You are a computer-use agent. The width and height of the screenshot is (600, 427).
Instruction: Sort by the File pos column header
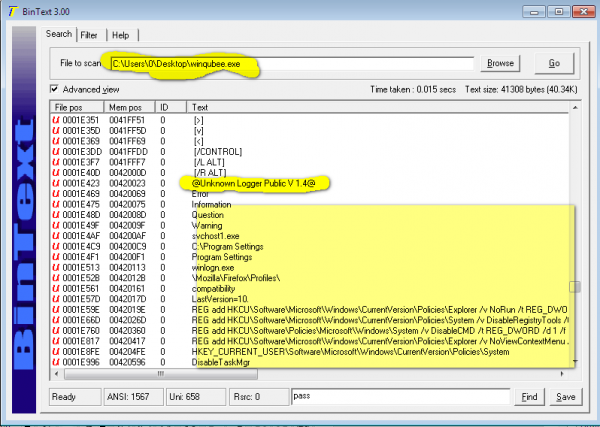[x=77, y=107]
